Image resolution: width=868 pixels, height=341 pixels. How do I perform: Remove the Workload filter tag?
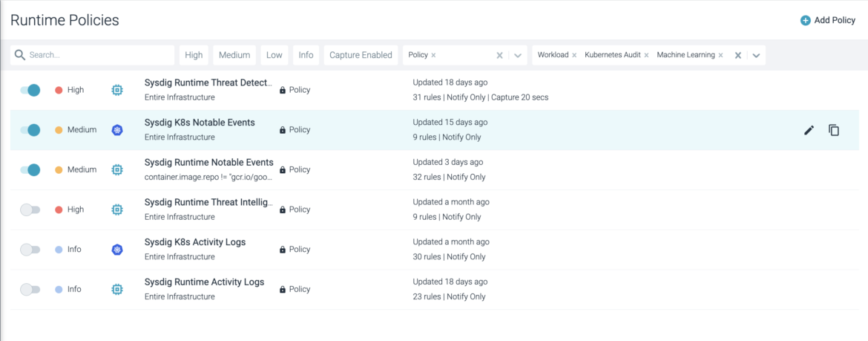pos(574,56)
